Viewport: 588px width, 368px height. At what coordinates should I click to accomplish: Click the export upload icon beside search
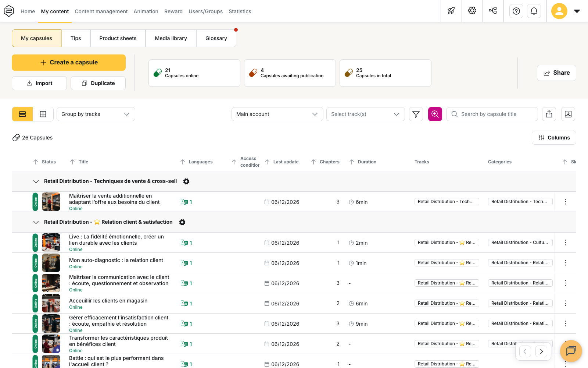pos(549,114)
